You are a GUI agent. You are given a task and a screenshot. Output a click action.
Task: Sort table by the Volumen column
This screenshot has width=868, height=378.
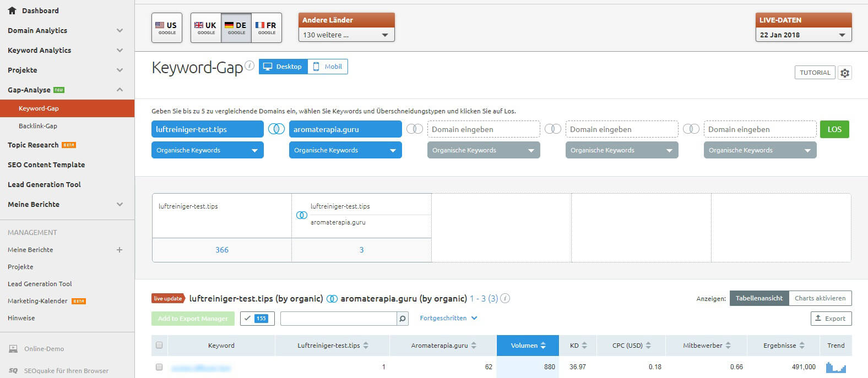click(527, 346)
